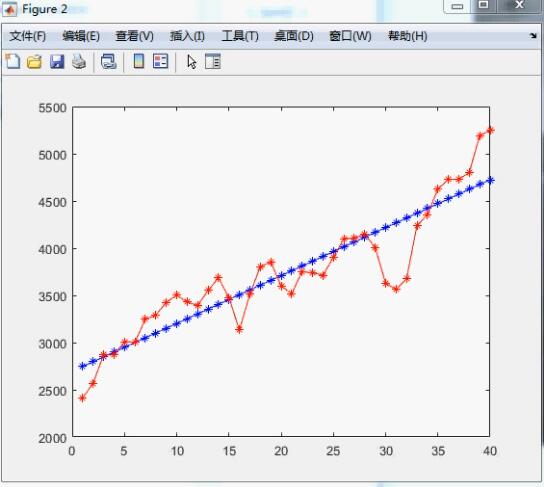The width and height of the screenshot is (544, 487).
Task: Click the MATLAB logo in the title bar
Action: click(10, 9)
